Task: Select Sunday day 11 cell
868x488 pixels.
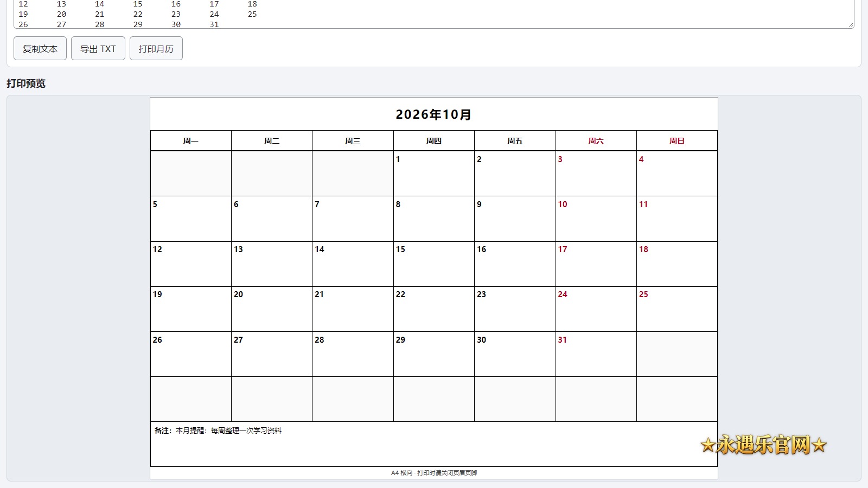Action: coord(677,219)
